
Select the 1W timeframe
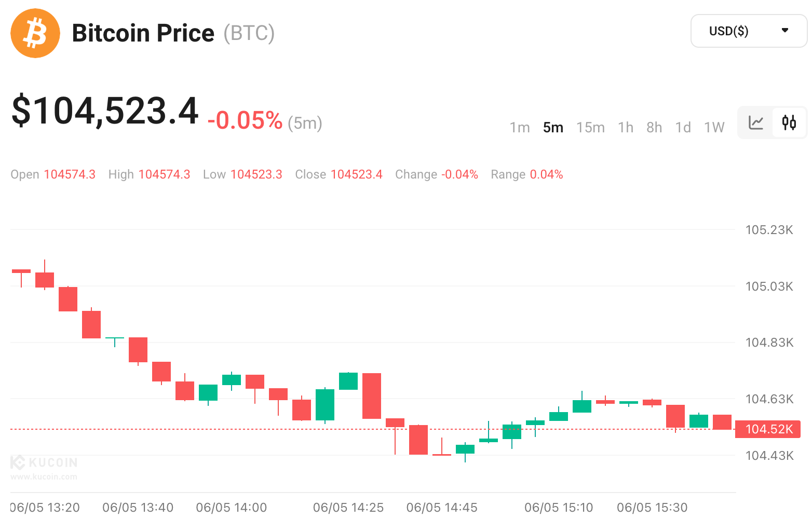click(714, 128)
